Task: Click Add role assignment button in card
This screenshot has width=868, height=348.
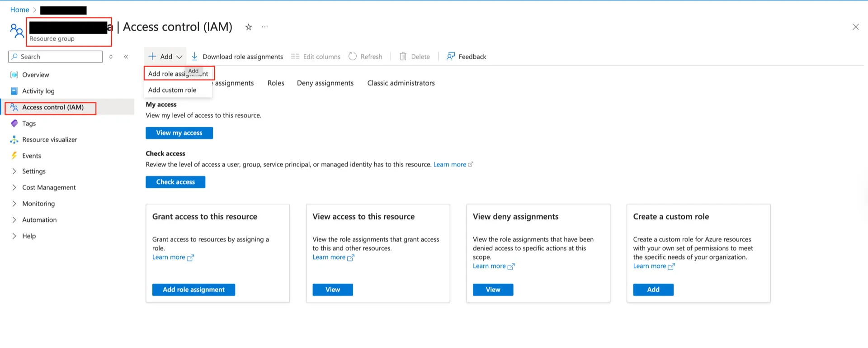Action: (x=193, y=290)
